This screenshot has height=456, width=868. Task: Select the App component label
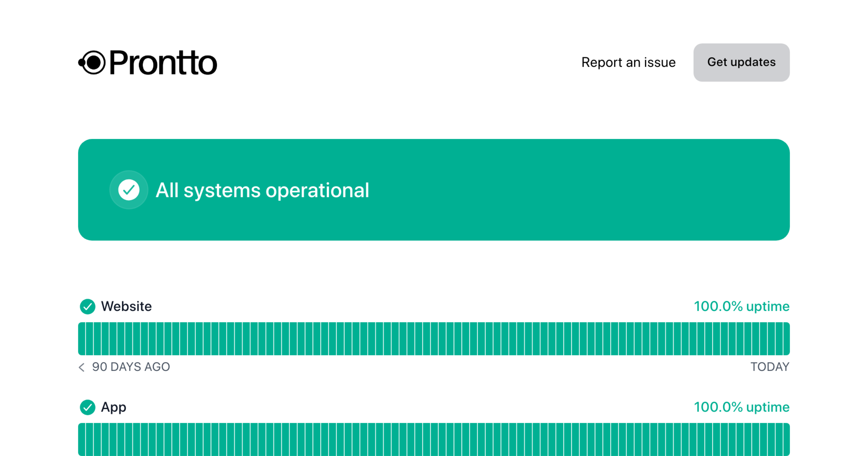point(114,408)
